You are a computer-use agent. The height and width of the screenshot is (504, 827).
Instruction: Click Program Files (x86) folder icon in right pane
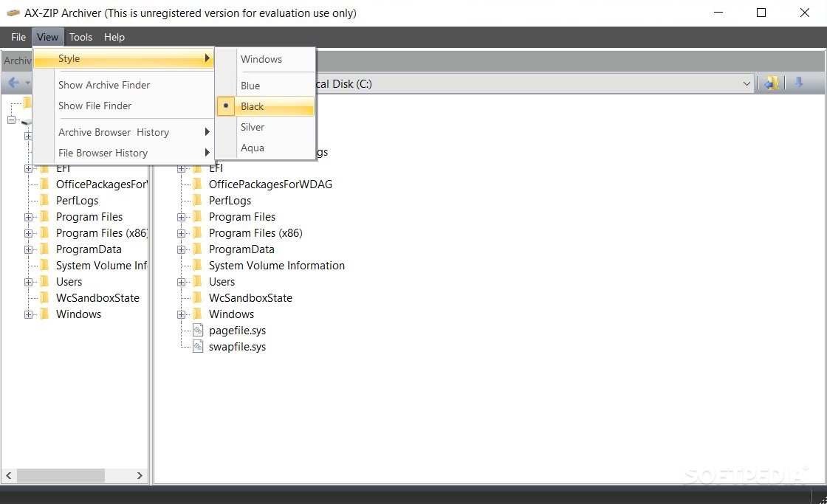(x=198, y=233)
